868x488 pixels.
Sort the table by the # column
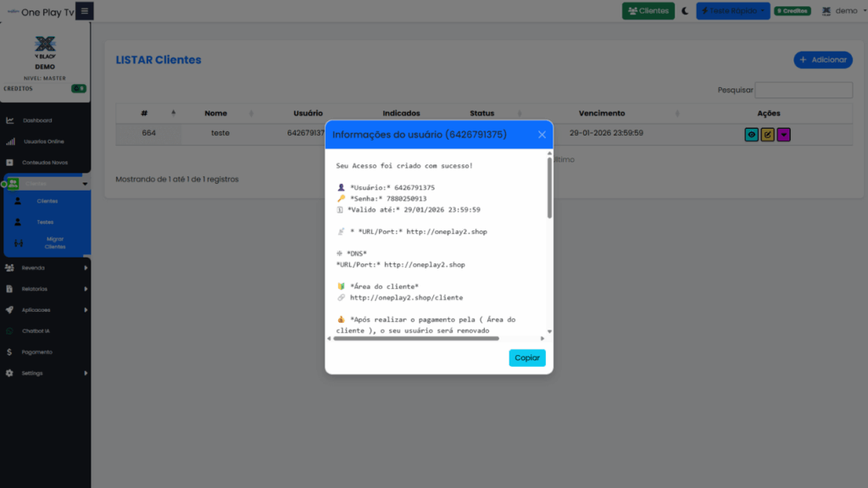[148, 114]
